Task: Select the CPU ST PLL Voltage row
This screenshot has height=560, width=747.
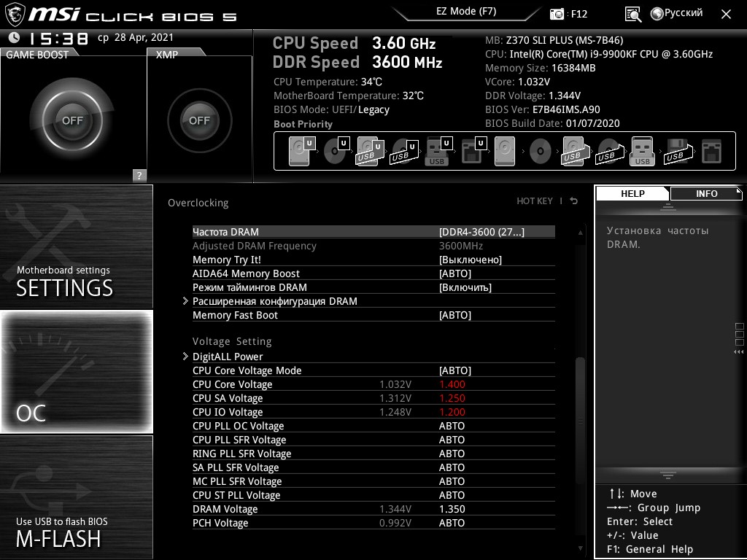Action: (x=373, y=495)
